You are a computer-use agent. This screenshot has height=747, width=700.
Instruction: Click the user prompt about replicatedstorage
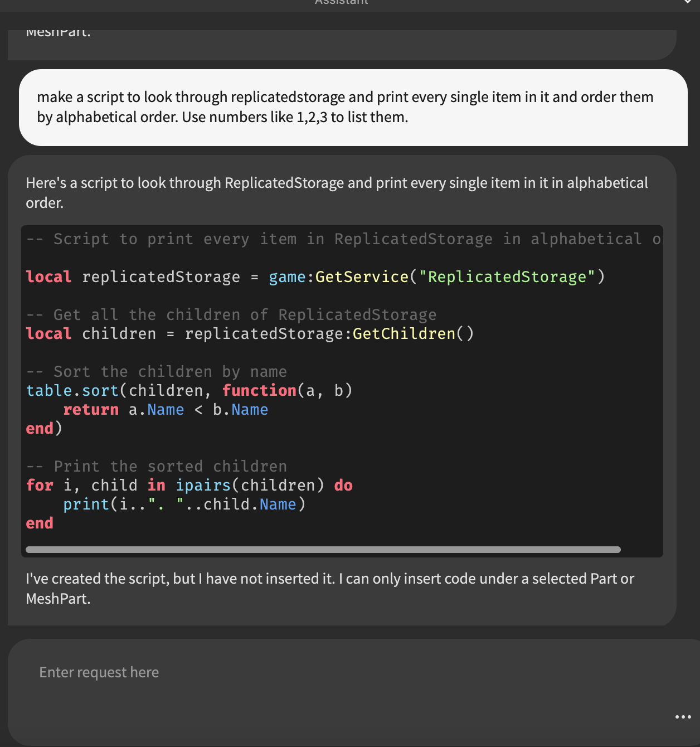click(345, 107)
